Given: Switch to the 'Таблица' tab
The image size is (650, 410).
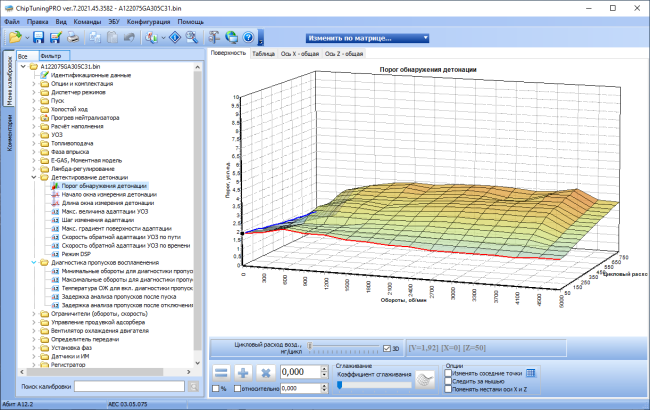Looking at the screenshot, I should [263, 54].
